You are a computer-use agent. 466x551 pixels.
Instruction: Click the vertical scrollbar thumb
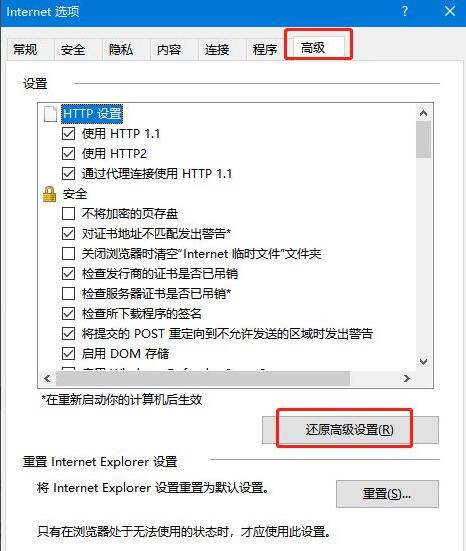click(423, 140)
